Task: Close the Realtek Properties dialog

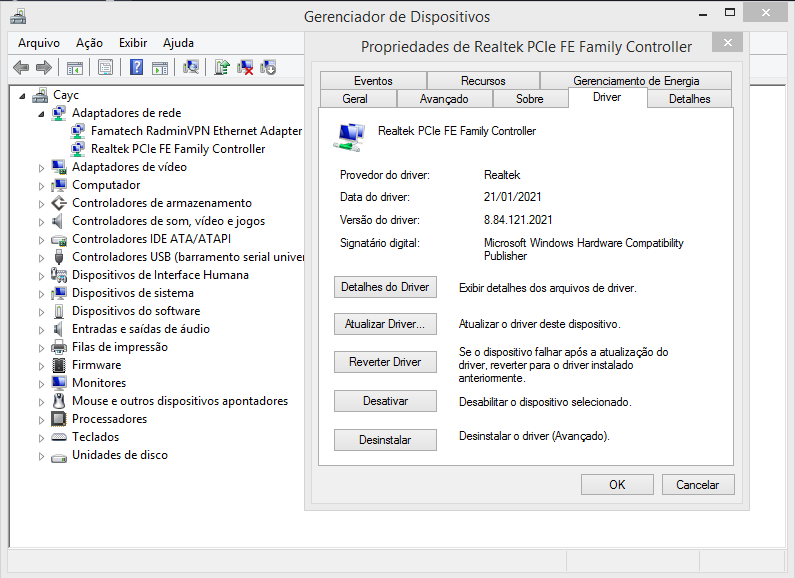Action: click(x=728, y=43)
